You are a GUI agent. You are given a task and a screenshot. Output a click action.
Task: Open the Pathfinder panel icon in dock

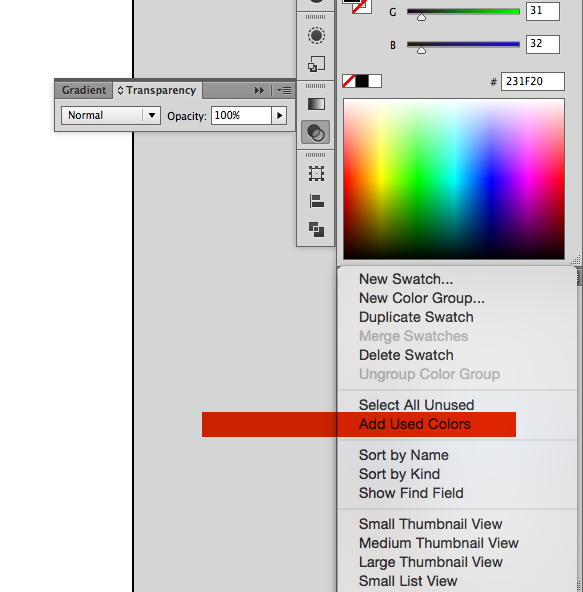coord(316,229)
